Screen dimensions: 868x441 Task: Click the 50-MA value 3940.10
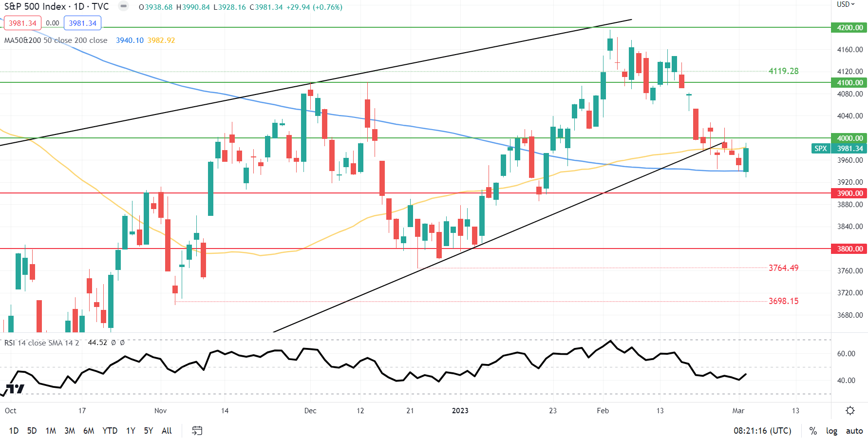[x=130, y=40]
